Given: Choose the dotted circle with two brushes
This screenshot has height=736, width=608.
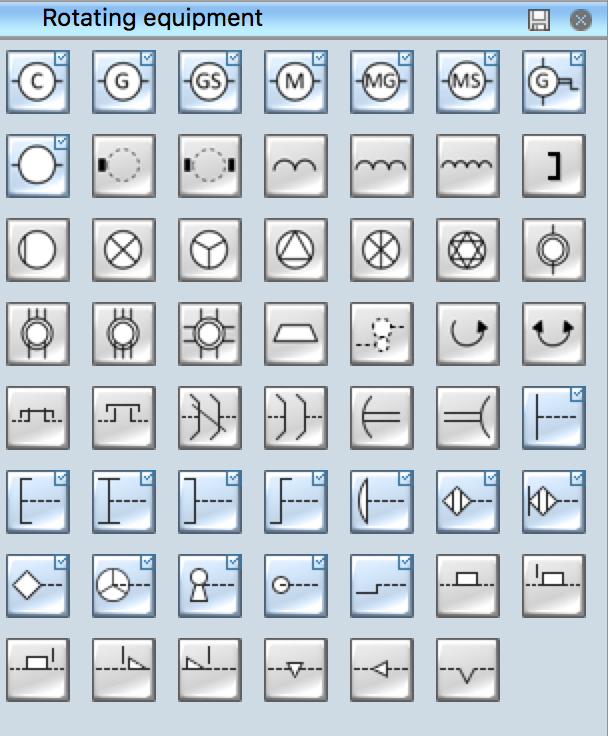Looking at the screenshot, I should 210,166.
